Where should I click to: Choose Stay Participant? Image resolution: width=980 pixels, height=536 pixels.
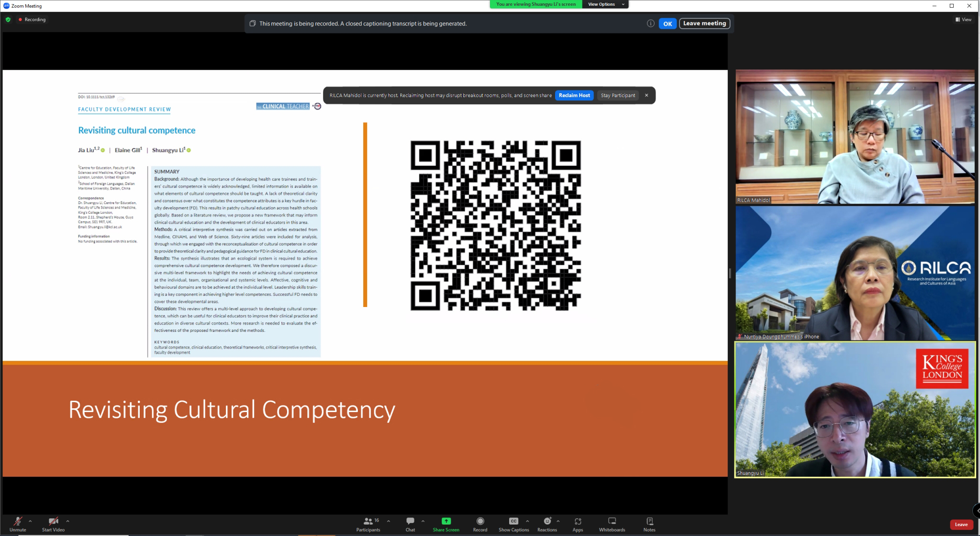tap(618, 95)
